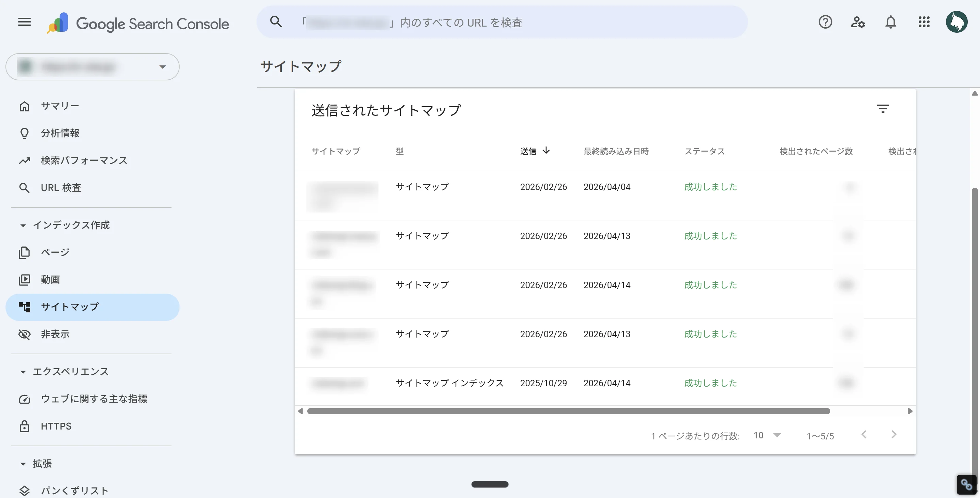
Task: Collapse the エクスペリエンス section
Action: pos(22,372)
